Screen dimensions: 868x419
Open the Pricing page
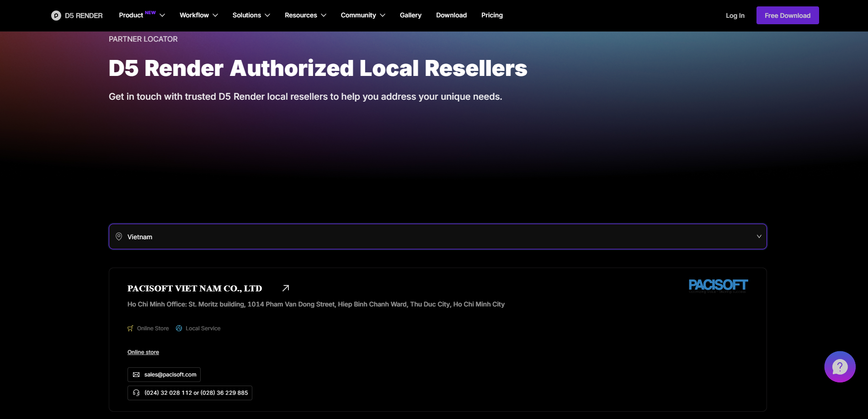(x=492, y=15)
